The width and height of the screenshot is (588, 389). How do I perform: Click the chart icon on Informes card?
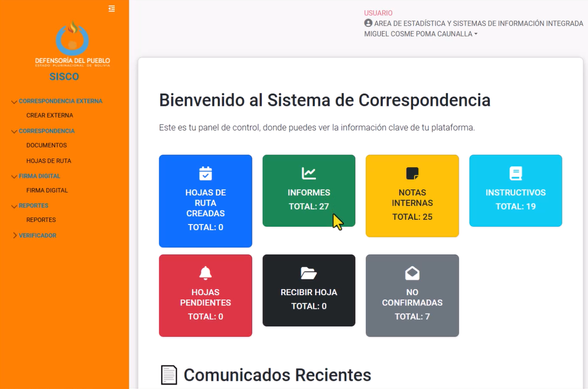[308, 174]
